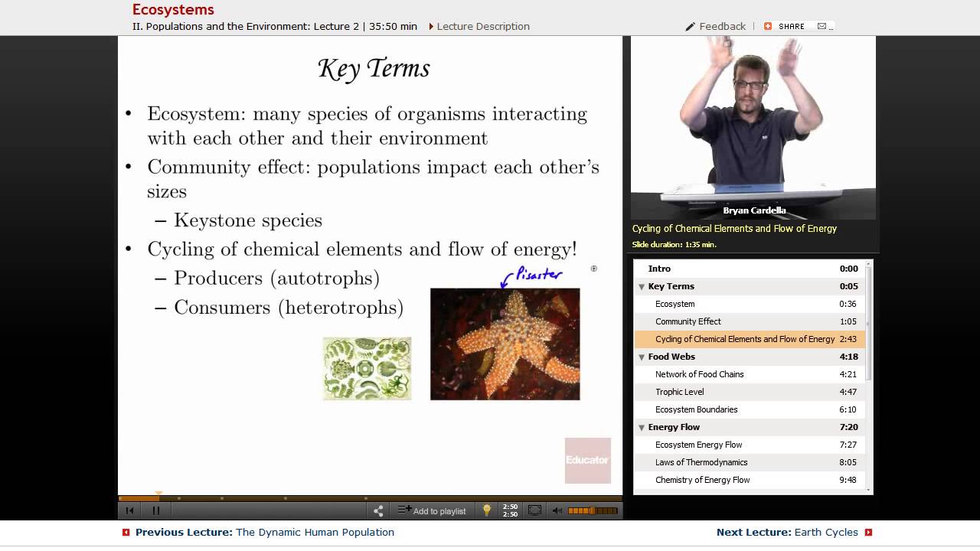
Task: Adjust the orange volume level slider
Action: click(593, 510)
